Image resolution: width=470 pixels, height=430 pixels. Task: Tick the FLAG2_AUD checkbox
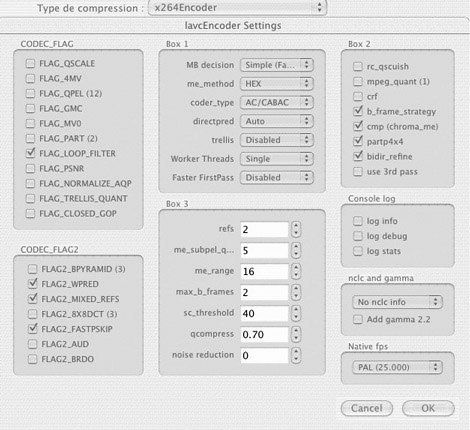click(x=32, y=344)
